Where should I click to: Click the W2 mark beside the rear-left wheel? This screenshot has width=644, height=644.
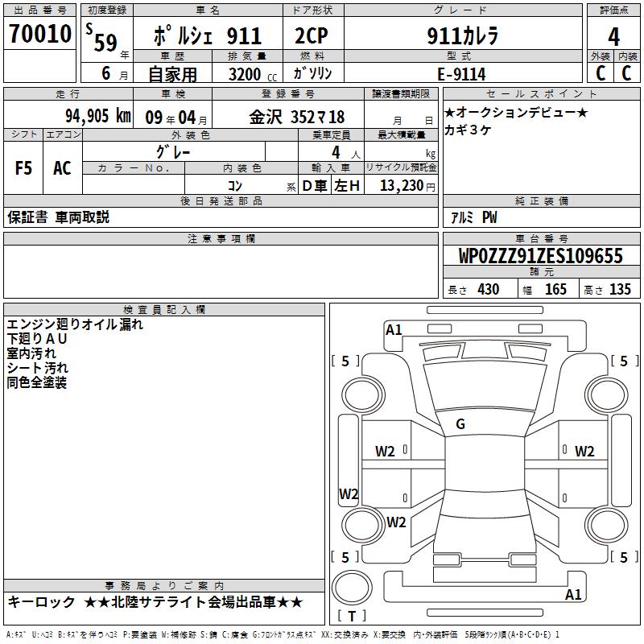[396, 522]
